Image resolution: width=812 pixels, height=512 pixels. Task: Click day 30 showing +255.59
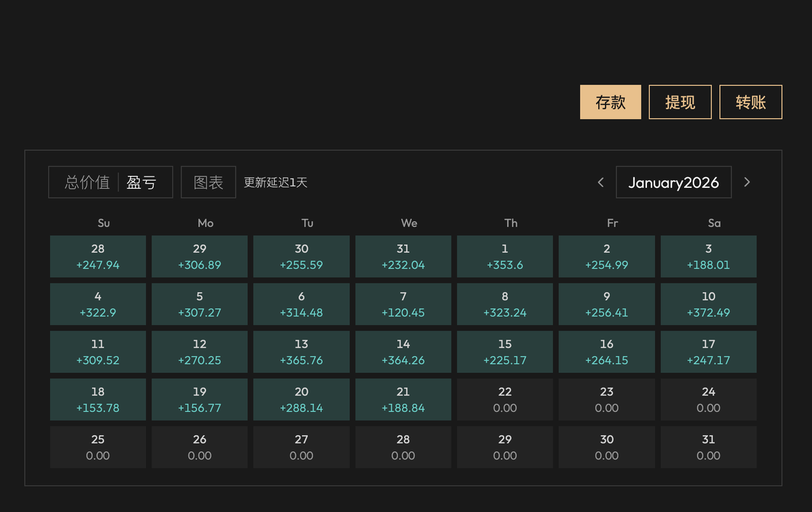302,256
